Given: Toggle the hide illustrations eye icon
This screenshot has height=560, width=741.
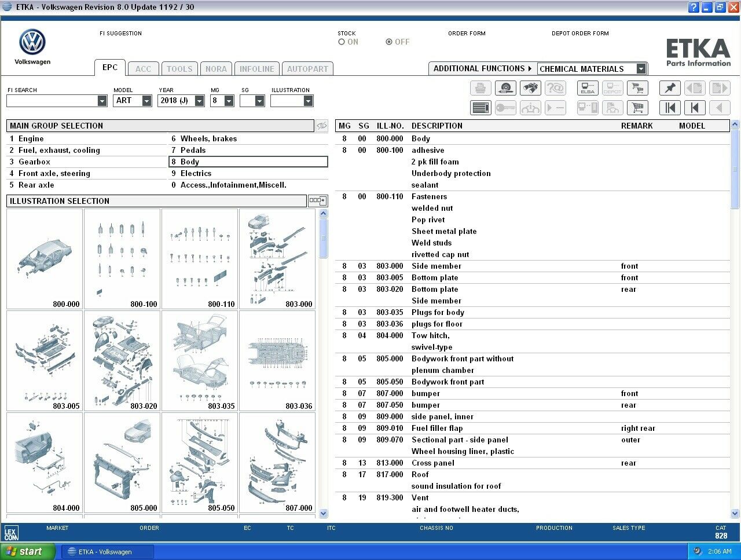Looking at the screenshot, I should [322, 126].
